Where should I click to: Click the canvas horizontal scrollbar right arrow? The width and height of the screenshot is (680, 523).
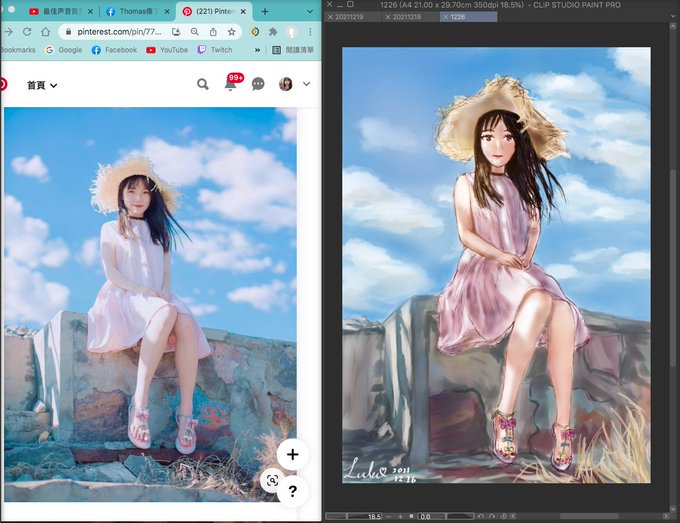click(666, 516)
